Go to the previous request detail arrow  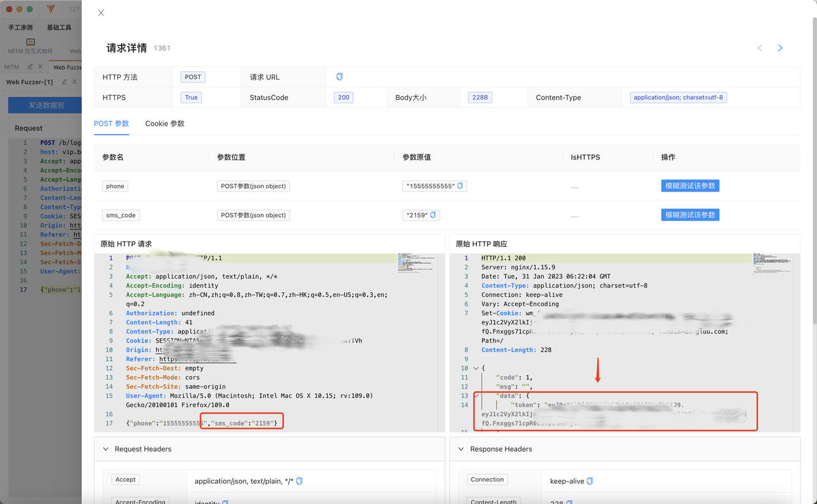[x=760, y=48]
